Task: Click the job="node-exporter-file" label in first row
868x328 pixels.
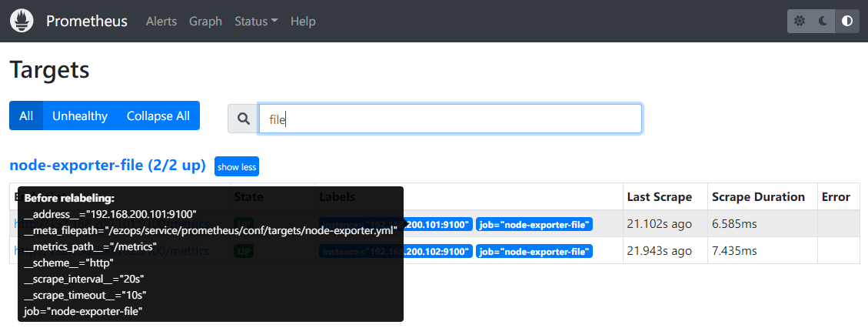Action: (x=534, y=225)
